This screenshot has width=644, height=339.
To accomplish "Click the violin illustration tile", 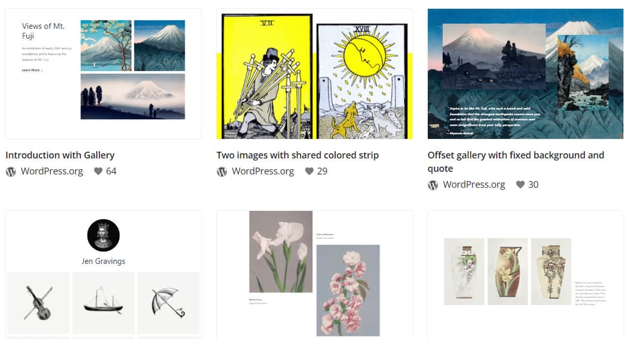I will [38, 303].
